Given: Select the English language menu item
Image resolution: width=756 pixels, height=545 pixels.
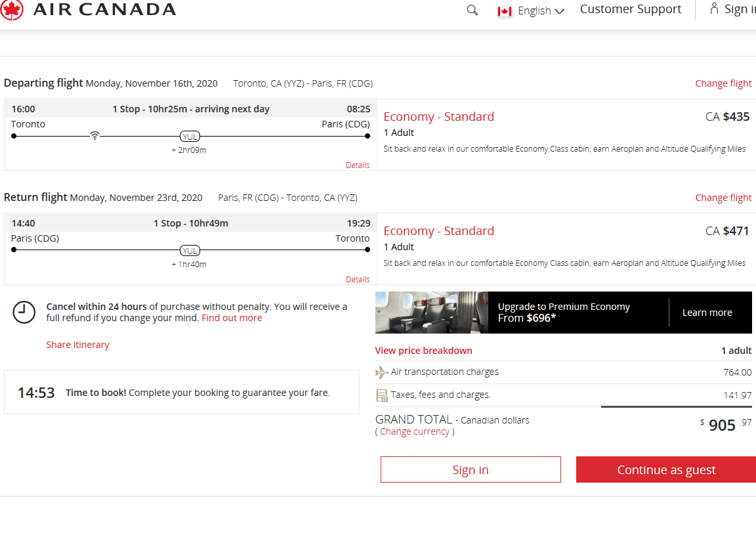Looking at the screenshot, I should coord(535,11).
